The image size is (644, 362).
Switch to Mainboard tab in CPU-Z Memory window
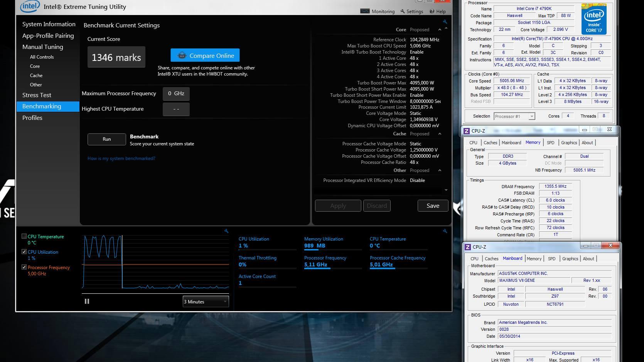[x=511, y=143]
